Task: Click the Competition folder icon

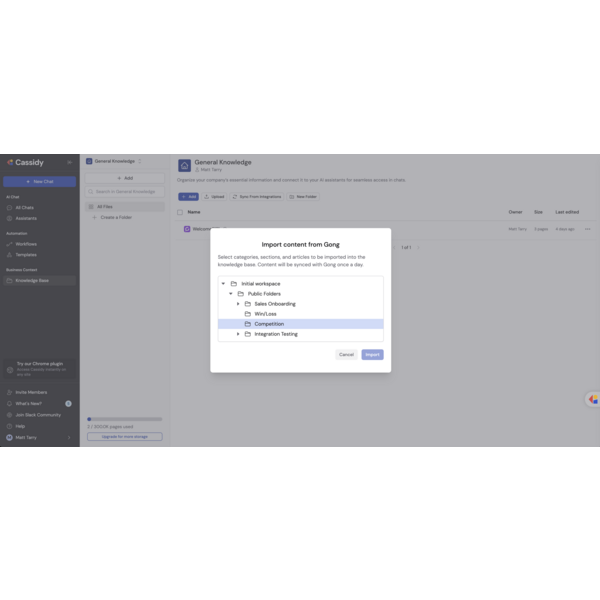Action: (x=247, y=324)
